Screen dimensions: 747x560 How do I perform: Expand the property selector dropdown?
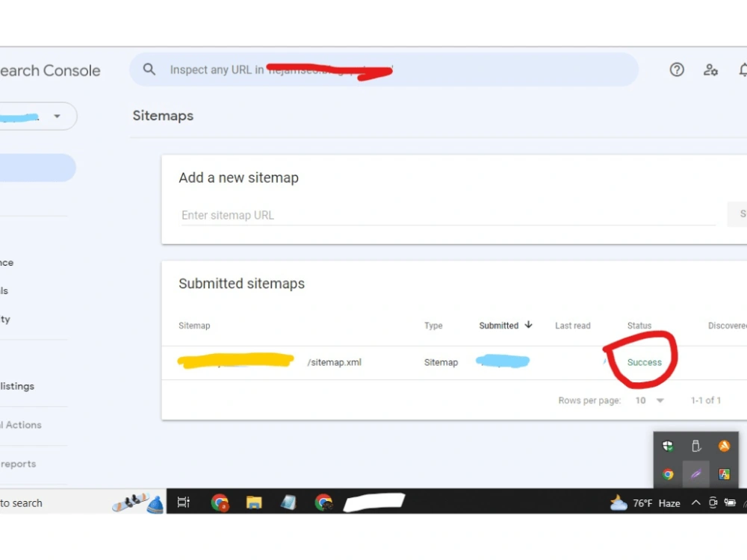58,116
